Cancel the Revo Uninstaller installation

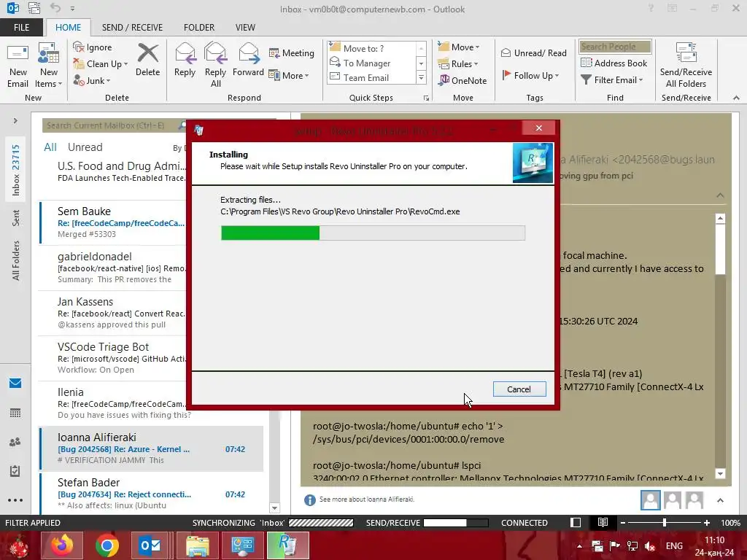pos(519,389)
